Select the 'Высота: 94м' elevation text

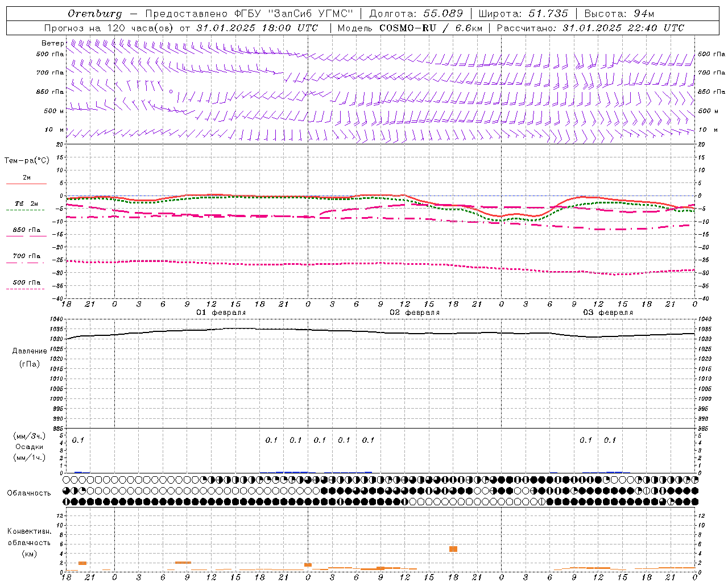click(619, 14)
